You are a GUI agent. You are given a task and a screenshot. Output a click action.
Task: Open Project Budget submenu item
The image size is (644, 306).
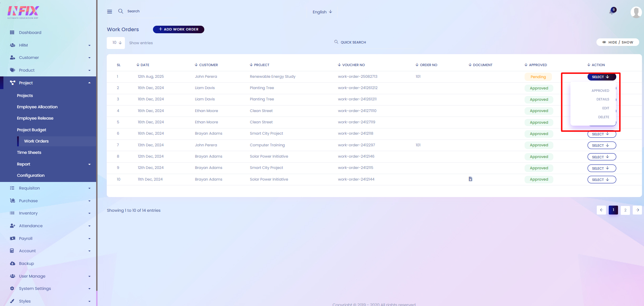[x=31, y=130]
